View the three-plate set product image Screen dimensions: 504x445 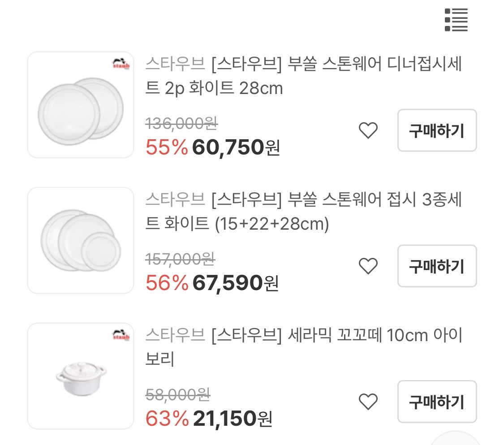[81, 240]
